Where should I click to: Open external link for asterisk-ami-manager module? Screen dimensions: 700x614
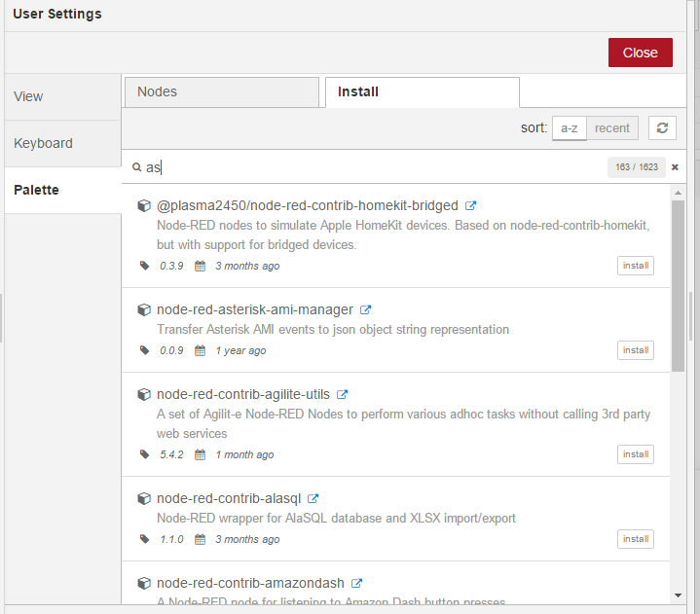point(366,309)
